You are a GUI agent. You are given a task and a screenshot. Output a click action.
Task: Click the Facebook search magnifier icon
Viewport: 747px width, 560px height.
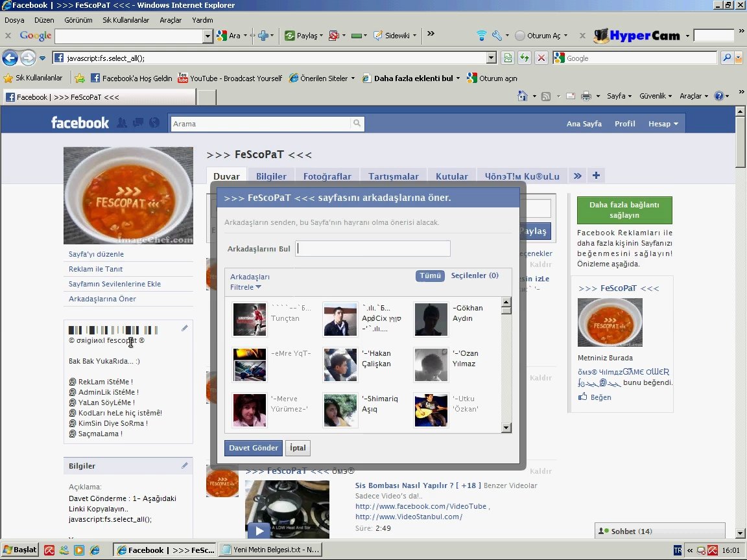point(357,124)
